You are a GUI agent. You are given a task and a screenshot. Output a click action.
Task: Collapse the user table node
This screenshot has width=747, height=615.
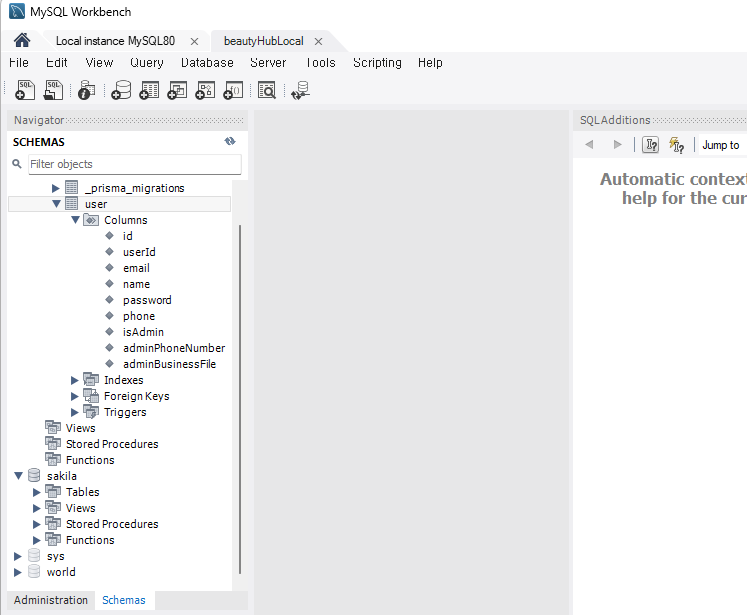click(x=56, y=204)
